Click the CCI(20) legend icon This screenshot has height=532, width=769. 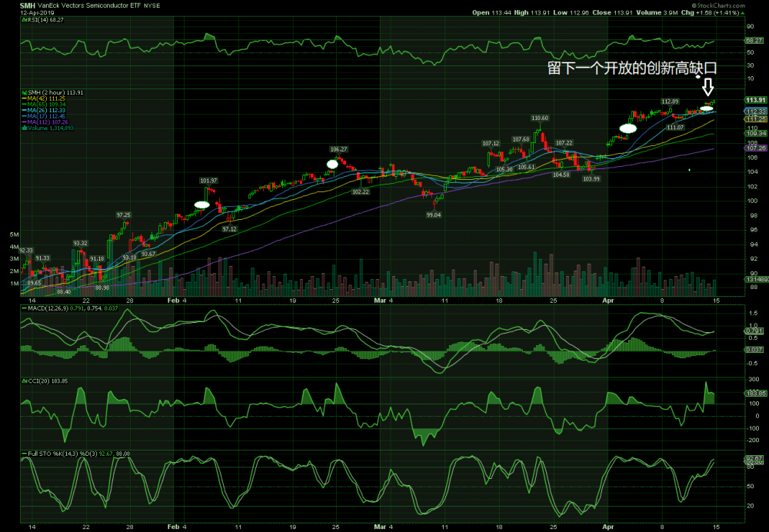click(x=25, y=381)
